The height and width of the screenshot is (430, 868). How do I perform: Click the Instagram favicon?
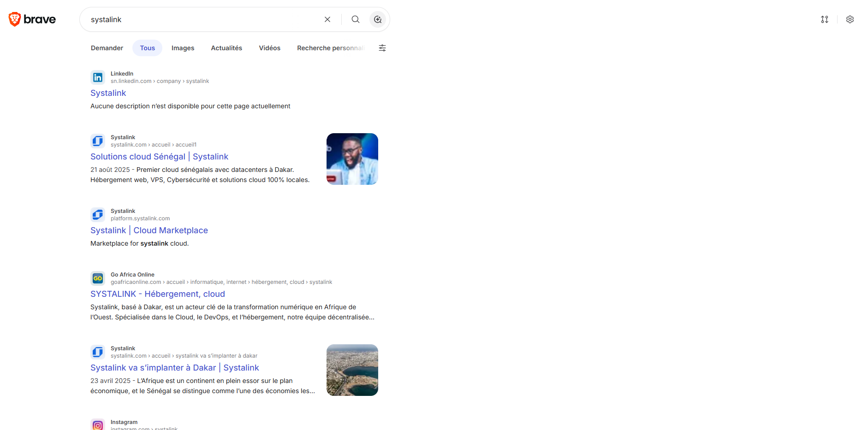(98, 425)
